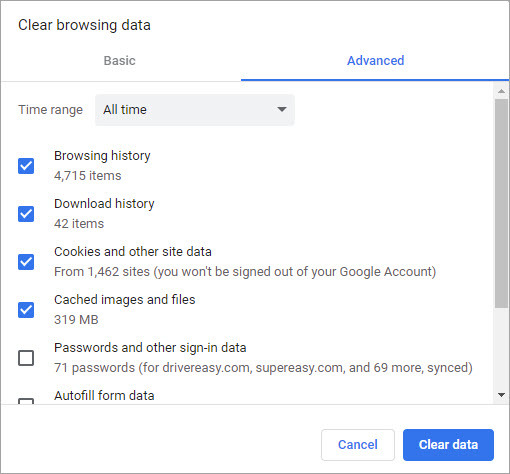Toggle Cookies and other site data checkbox
This screenshot has height=474, width=510.
[x=26, y=262]
